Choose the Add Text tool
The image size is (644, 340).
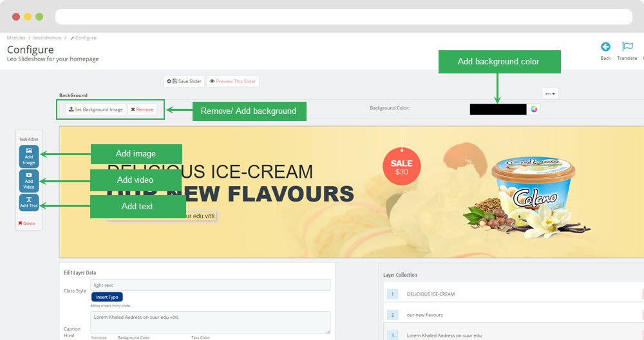pyautogui.click(x=29, y=202)
